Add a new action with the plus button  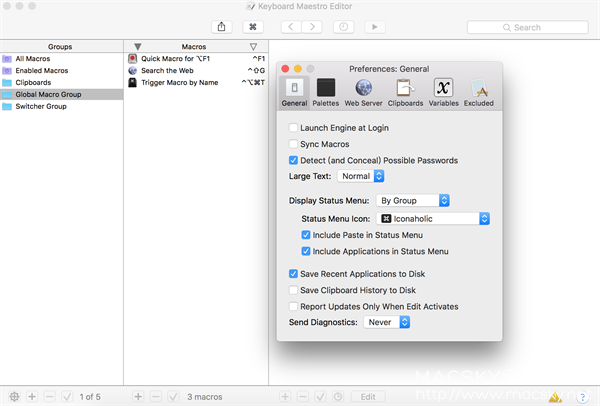[285, 396]
